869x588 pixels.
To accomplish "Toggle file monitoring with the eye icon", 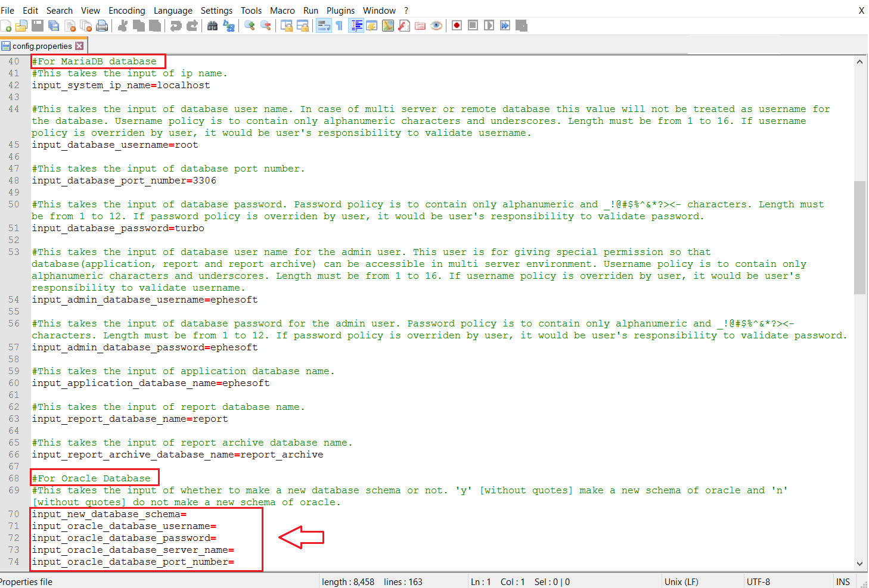I will click(436, 26).
